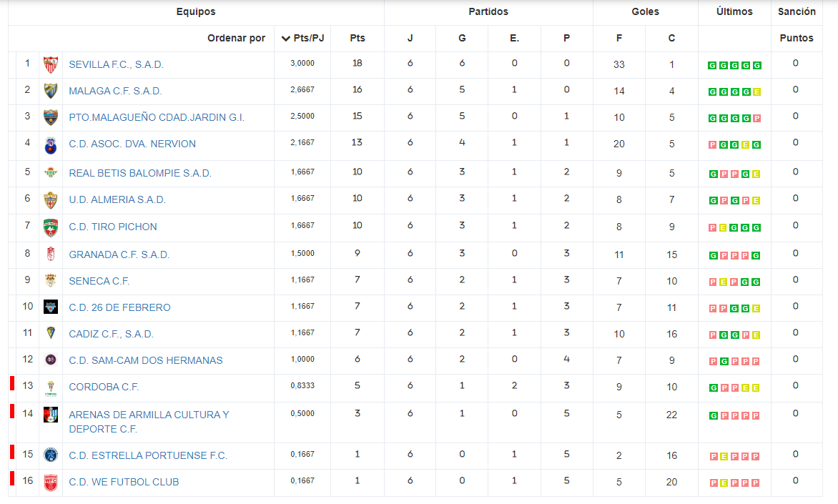Click the last-five results icons for Cordoba C.F.
Image resolution: width=838 pixels, height=504 pixels.
click(x=734, y=388)
